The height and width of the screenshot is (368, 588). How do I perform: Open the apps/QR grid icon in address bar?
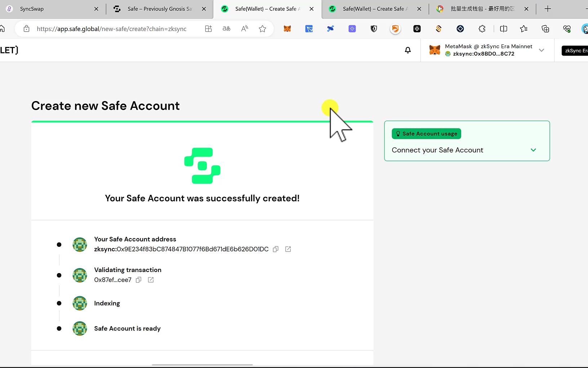pyautogui.click(x=208, y=29)
